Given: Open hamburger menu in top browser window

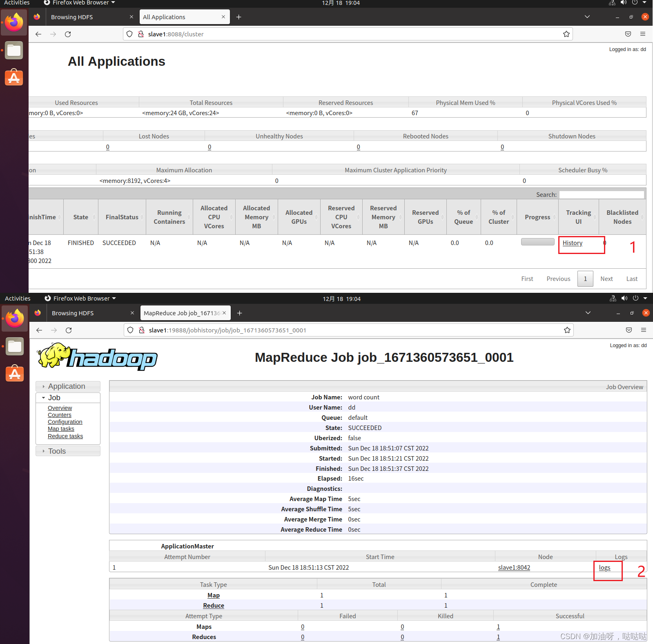Looking at the screenshot, I should click(643, 34).
